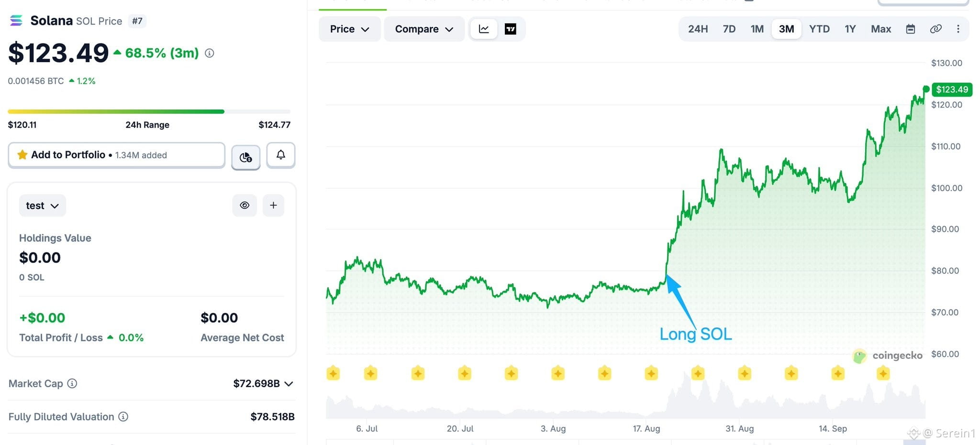The height and width of the screenshot is (445, 980).
Task: Click the first yellow news marker on chart
Action: click(333, 373)
